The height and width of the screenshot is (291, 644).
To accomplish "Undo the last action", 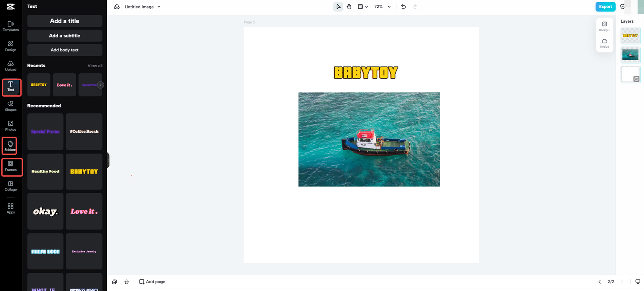I will coord(403,7).
